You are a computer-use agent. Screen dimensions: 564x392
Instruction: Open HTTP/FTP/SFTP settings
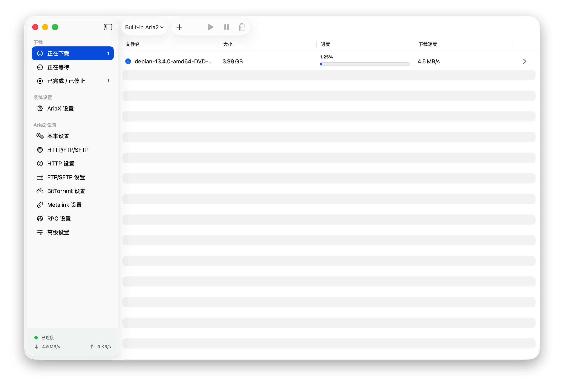tap(68, 150)
